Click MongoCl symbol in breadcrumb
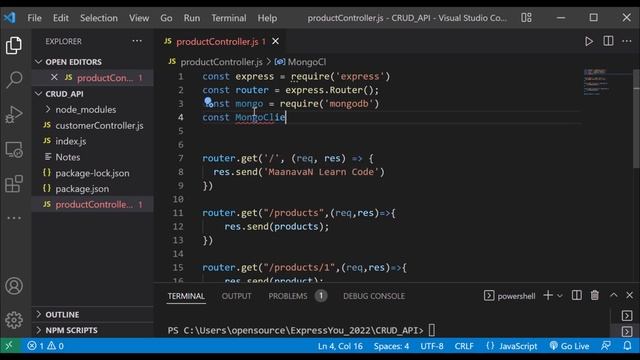 pyautogui.click(x=307, y=62)
